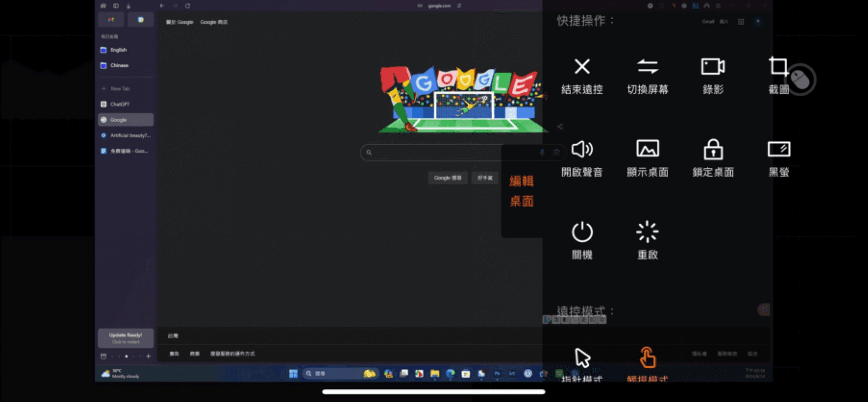The height and width of the screenshot is (402, 868).
Task: Add a new space with plus icon
Action: point(148,356)
